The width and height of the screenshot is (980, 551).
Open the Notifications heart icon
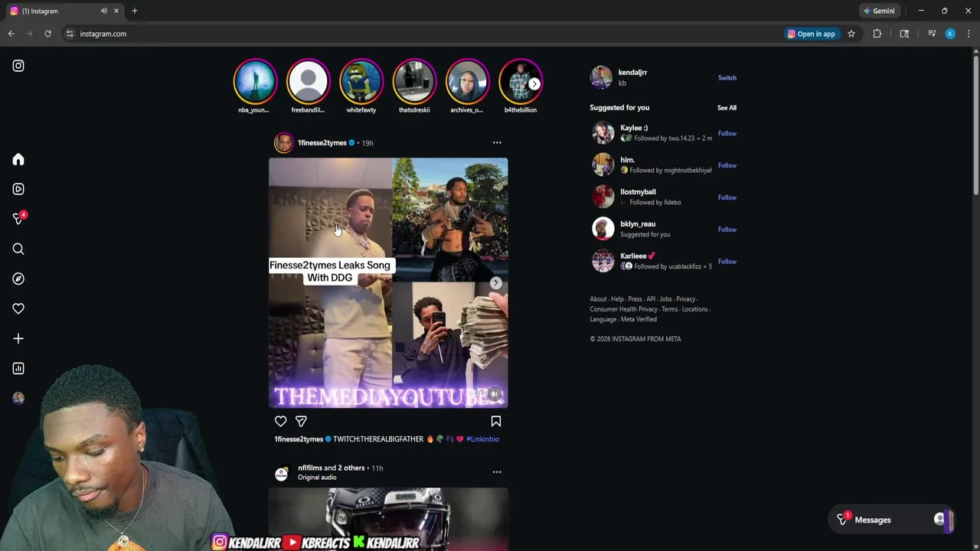pyautogui.click(x=18, y=308)
